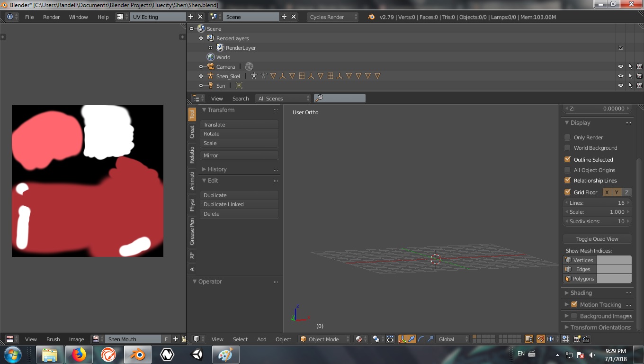Screen dimensions: 644x364
Task: Expand the Camera tree item
Action: coord(201,66)
